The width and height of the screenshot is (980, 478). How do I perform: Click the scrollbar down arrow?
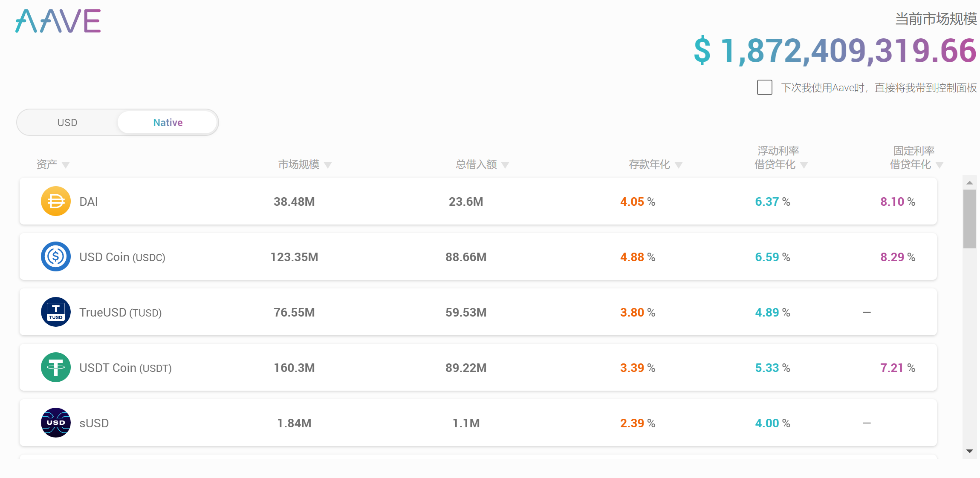tap(970, 451)
